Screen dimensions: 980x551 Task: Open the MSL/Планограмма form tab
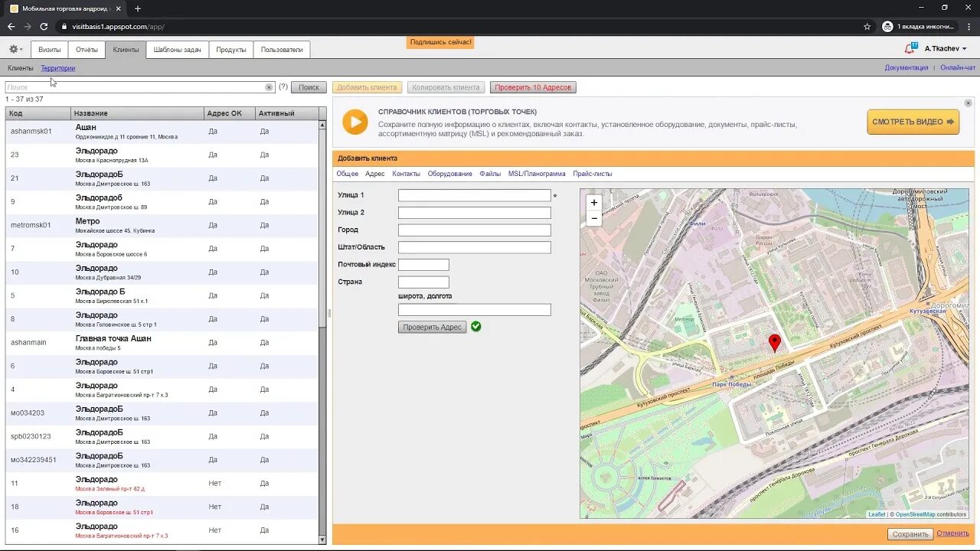[537, 174]
